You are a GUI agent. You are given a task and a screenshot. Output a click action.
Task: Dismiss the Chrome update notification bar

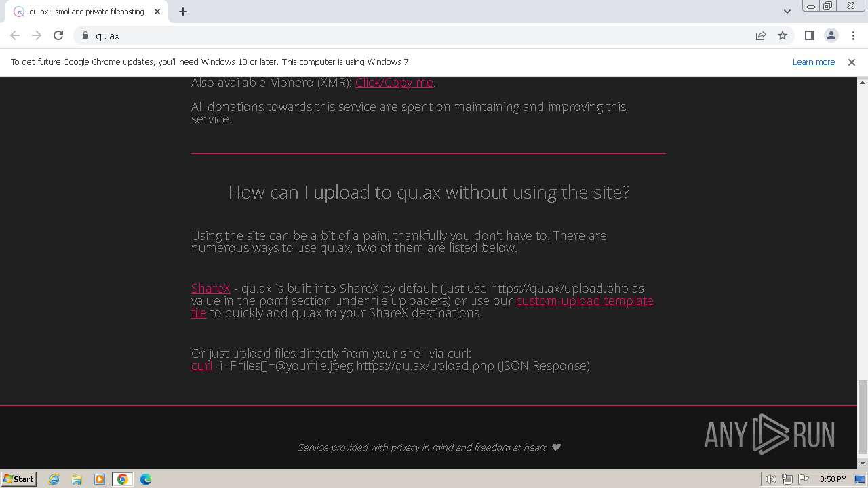[x=852, y=62]
